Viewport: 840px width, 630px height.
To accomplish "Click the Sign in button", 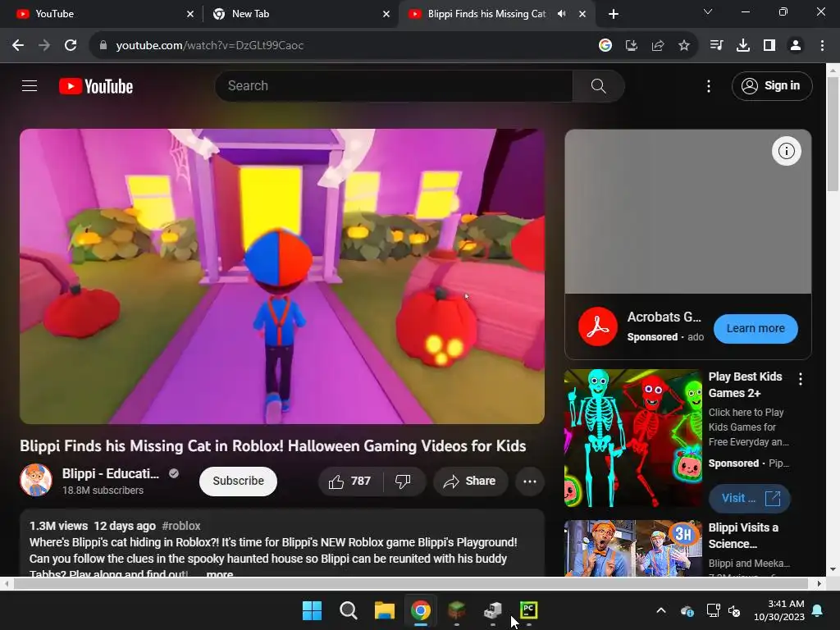I will [771, 85].
